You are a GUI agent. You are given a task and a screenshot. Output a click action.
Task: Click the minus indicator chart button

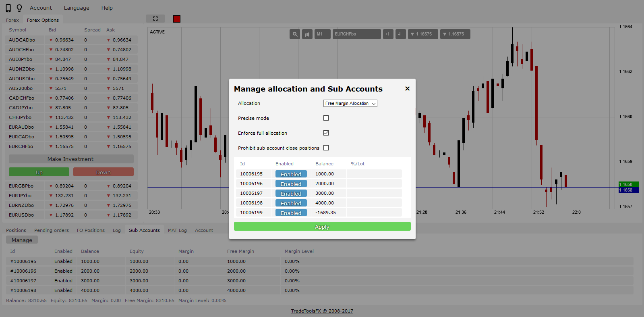400,34
